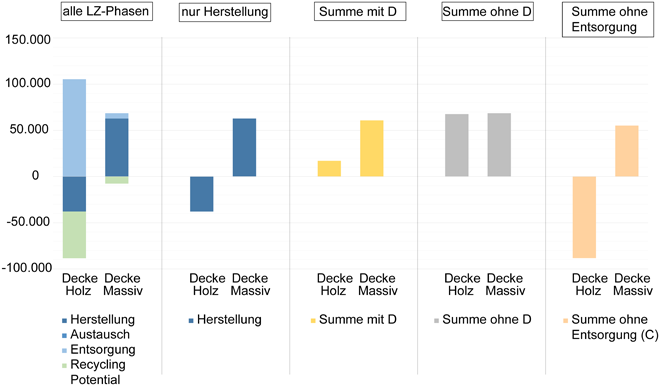Select the negative orange Decke Holz bar

(x=584, y=217)
